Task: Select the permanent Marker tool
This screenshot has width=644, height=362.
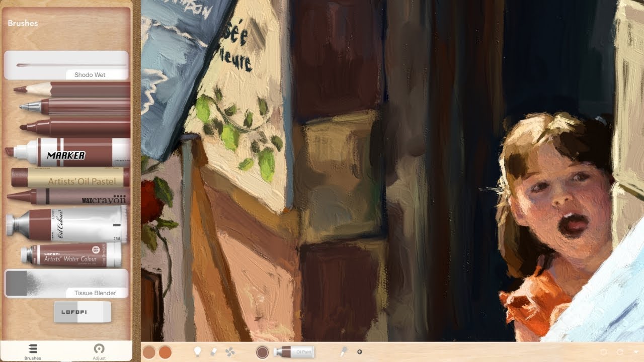Action: (67, 152)
